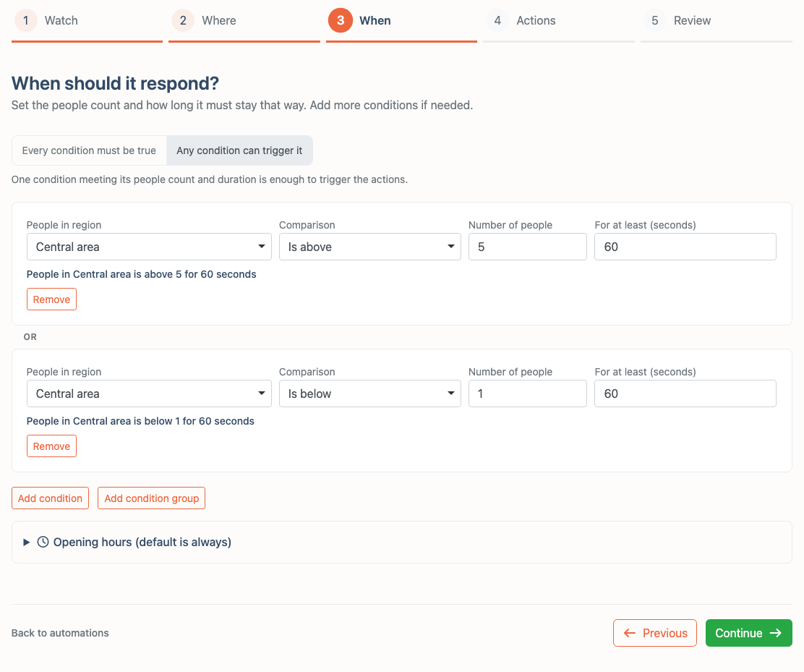Viewport: 804px width, 672px height.
Task: Click Back to automations link
Action: pyautogui.click(x=60, y=633)
